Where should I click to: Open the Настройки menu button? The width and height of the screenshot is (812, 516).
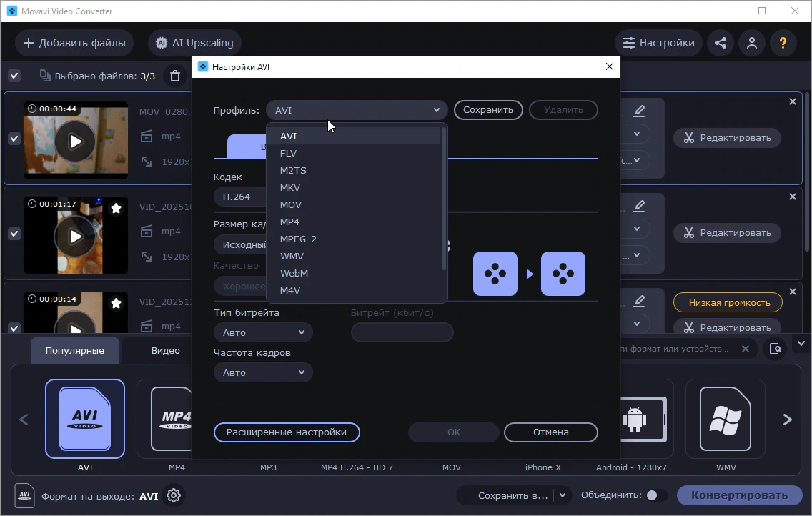click(658, 43)
